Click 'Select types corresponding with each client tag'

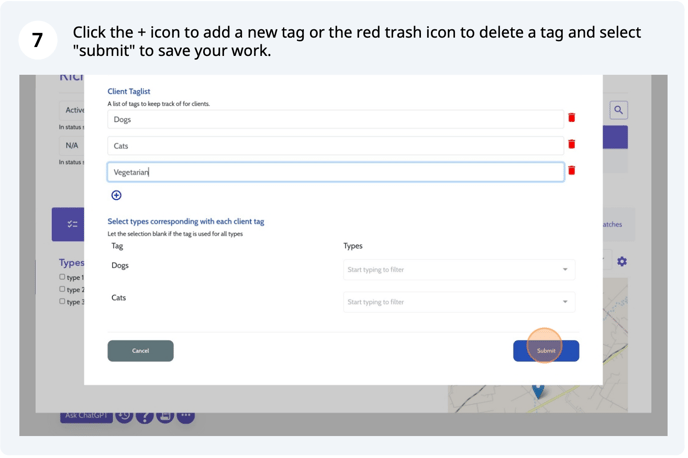[186, 222]
